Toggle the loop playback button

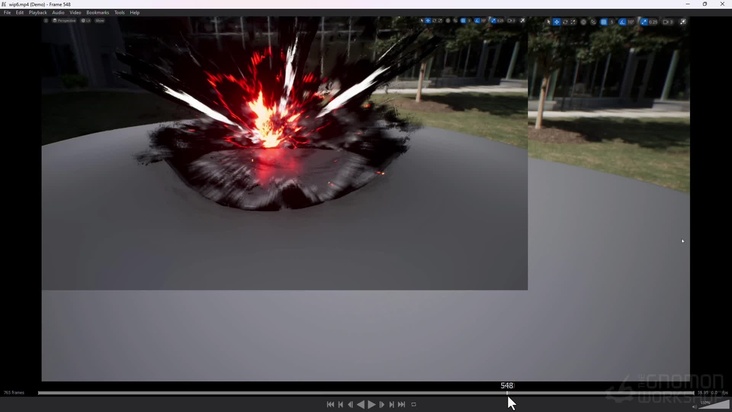(x=414, y=405)
